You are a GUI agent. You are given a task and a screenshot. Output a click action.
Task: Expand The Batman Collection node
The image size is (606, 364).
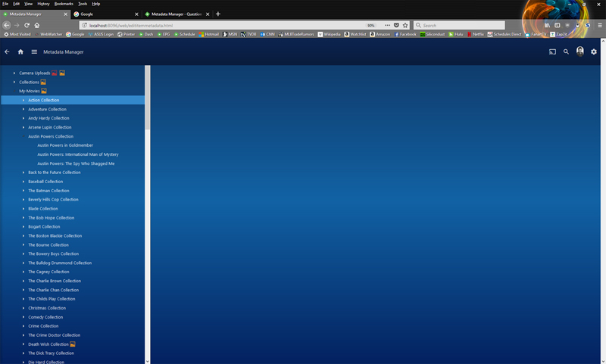point(23,191)
